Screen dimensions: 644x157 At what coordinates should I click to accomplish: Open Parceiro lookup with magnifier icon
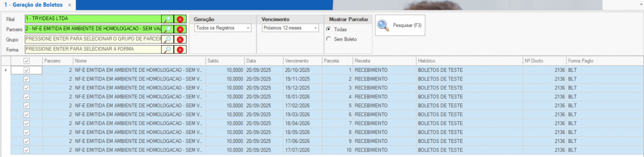[168, 29]
